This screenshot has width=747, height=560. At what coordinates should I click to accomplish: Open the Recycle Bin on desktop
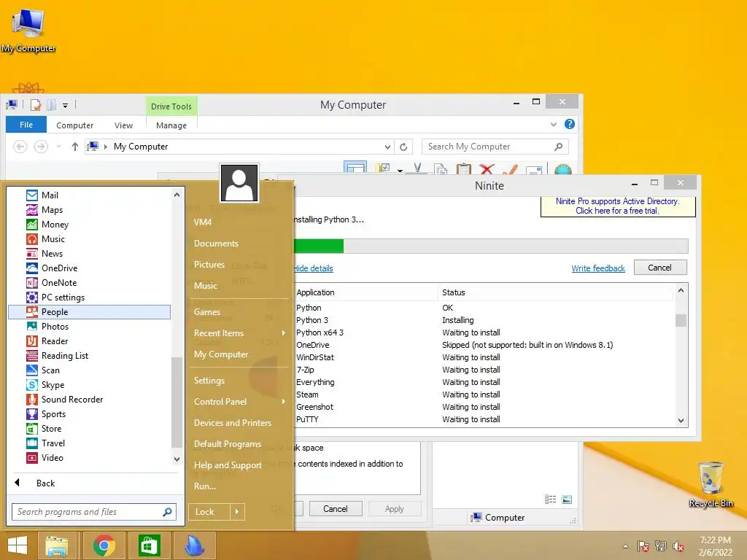click(x=711, y=485)
